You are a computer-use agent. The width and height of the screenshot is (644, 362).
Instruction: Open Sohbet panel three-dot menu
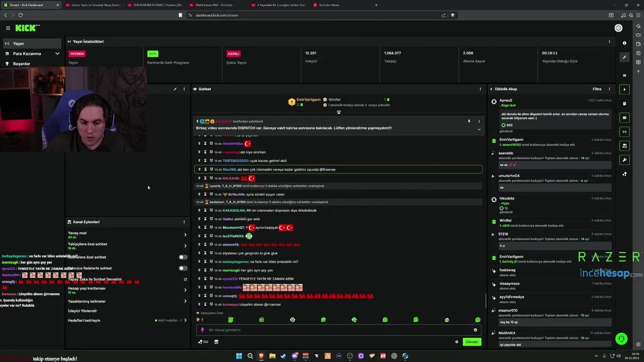(x=480, y=89)
